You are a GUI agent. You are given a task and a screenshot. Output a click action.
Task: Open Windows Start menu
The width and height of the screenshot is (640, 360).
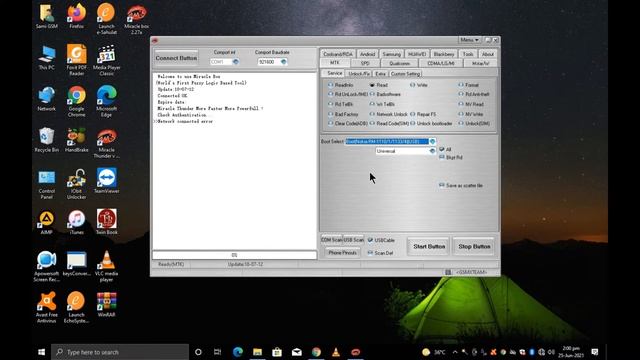[41, 352]
